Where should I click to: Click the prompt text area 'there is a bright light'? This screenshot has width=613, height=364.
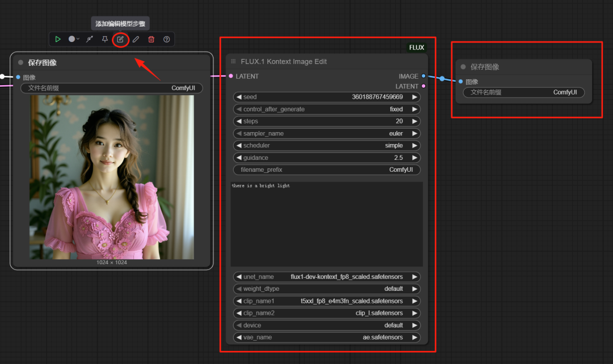click(327, 224)
